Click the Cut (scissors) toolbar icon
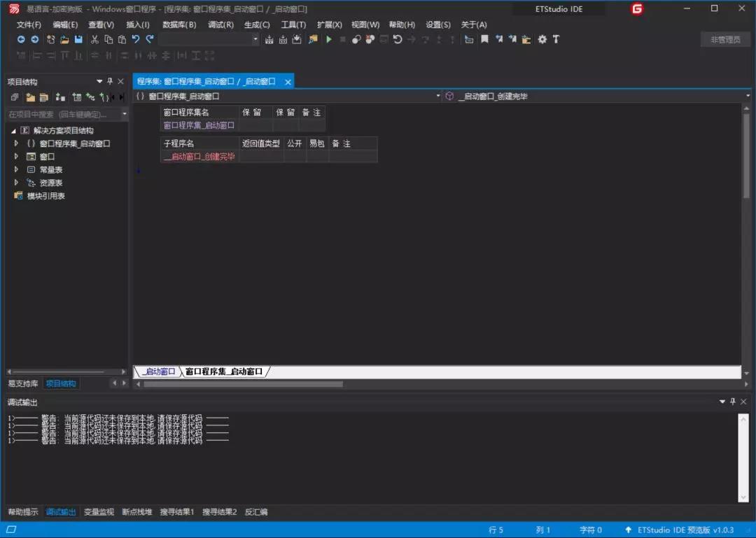 coord(93,39)
